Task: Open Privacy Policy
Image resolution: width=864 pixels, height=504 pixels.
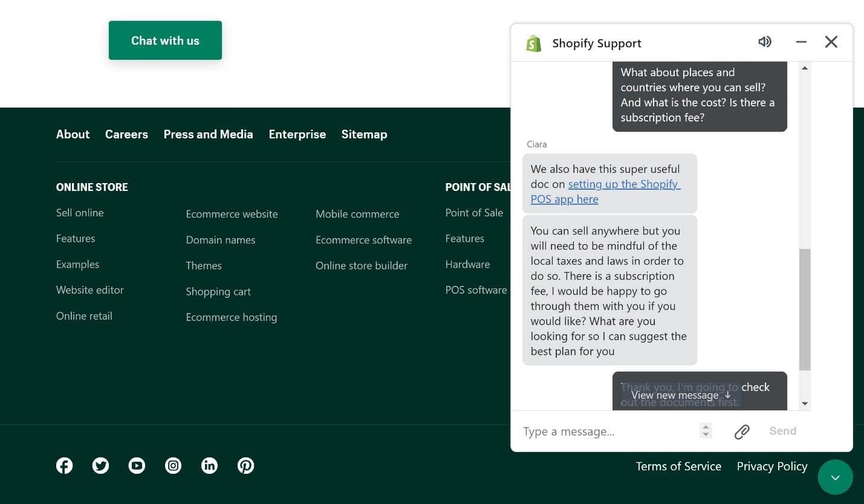Action: point(772,466)
